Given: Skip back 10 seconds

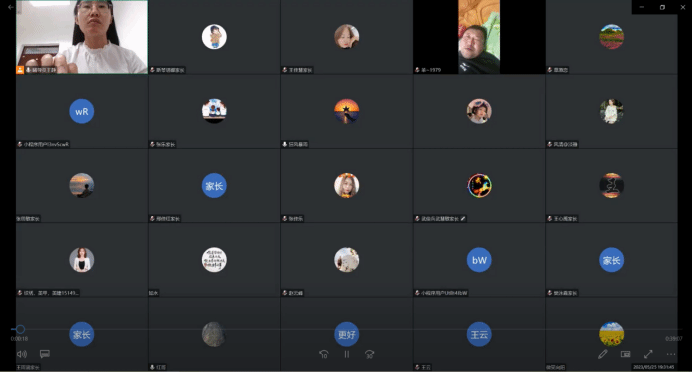Looking at the screenshot, I should tap(323, 354).
